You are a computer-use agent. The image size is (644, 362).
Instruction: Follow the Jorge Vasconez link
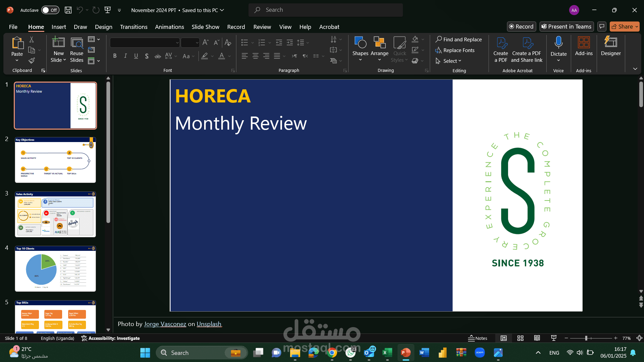(165, 324)
